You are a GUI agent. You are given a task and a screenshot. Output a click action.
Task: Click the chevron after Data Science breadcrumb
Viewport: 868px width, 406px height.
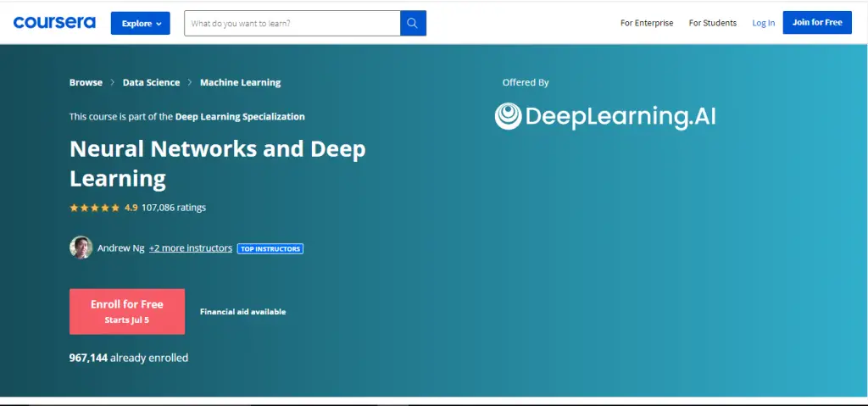coord(190,83)
